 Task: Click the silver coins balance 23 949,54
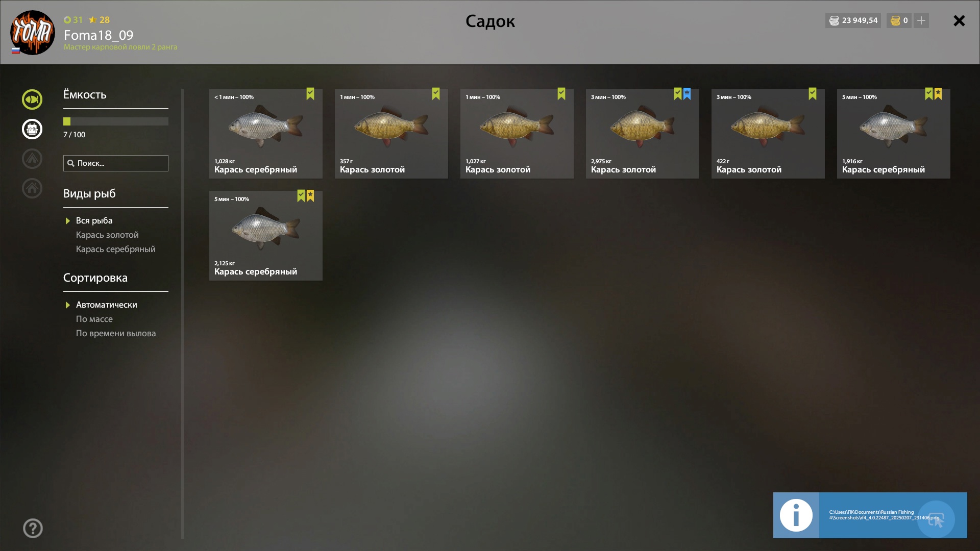853,20
